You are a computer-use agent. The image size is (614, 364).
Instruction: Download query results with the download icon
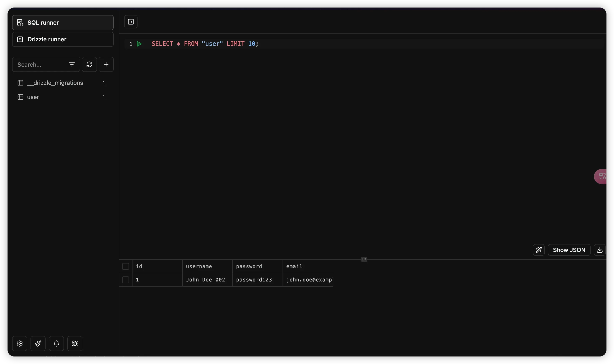[600, 250]
